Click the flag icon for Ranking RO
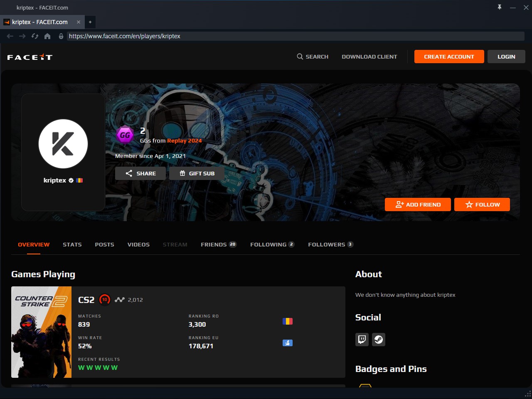 (x=288, y=321)
